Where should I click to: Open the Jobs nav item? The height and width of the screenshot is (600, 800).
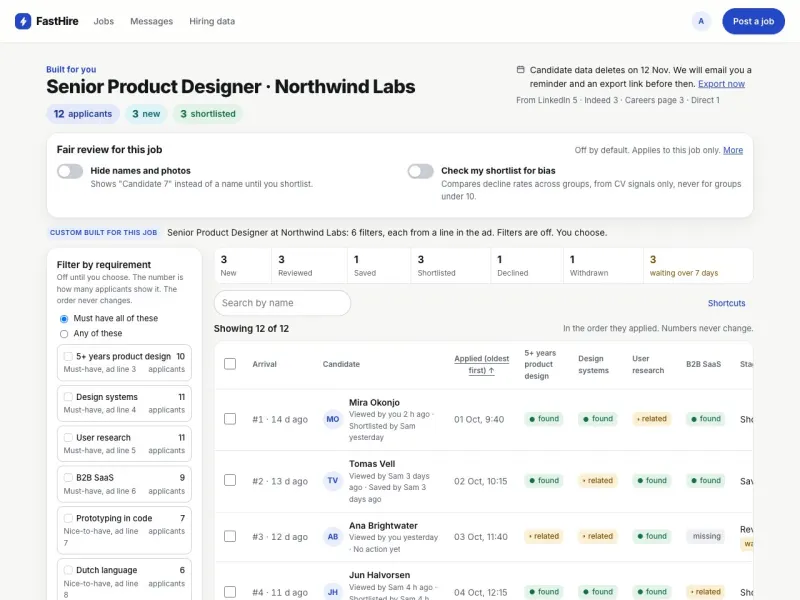point(104,21)
